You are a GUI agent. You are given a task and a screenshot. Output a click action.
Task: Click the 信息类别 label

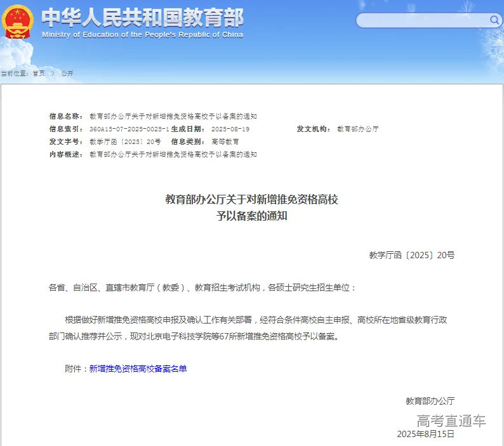click(x=188, y=141)
